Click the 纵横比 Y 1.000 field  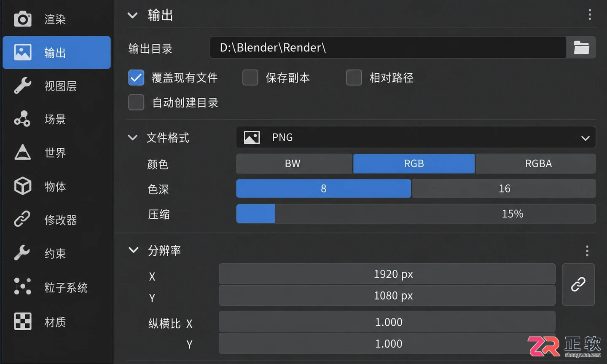click(387, 344)
